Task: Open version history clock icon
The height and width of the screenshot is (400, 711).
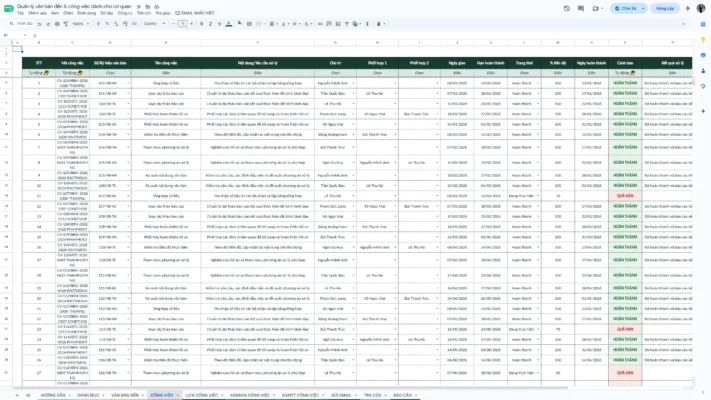Action: point(566,8)
